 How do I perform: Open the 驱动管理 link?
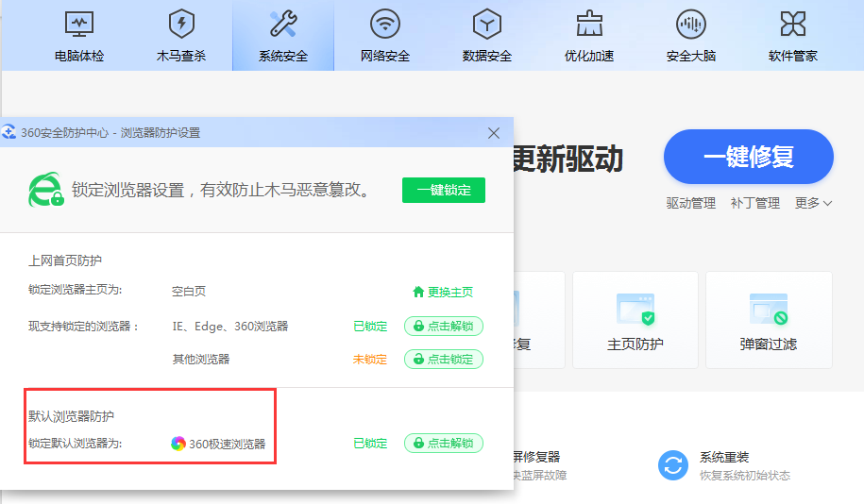(691, 203)
